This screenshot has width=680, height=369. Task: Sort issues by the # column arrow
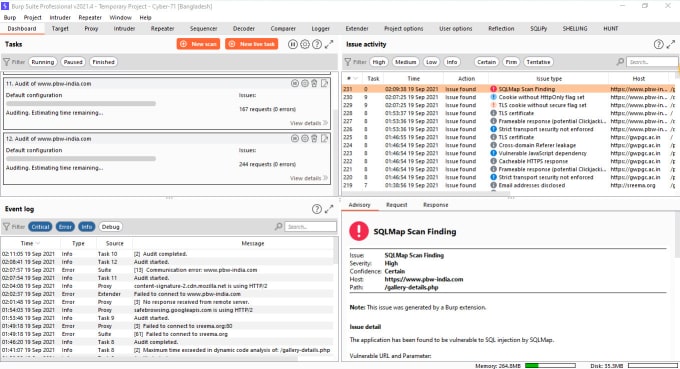tap(356, 78)
